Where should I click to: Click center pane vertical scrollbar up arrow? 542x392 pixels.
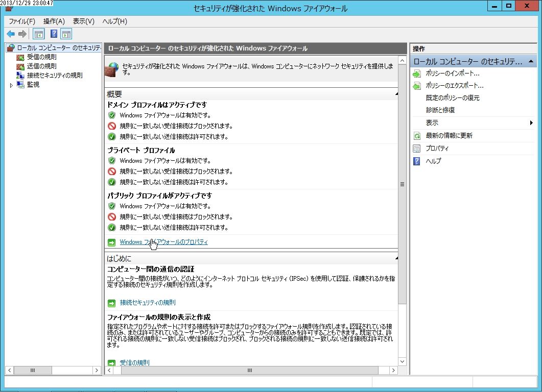click(x=403, y=60)
